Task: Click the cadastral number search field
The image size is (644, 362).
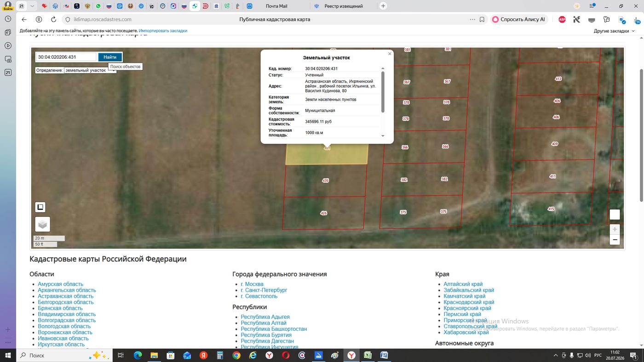Action: (66, 57)
